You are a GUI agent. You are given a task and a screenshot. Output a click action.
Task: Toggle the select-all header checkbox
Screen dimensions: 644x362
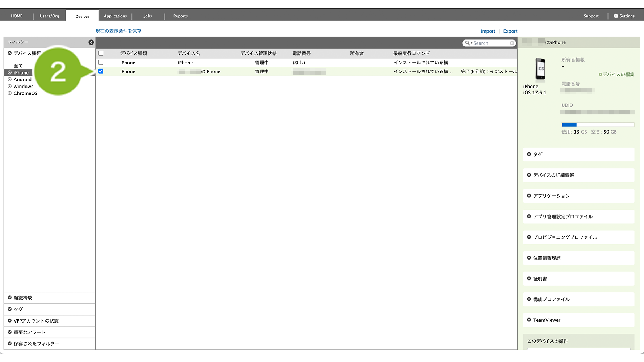click(101, 53)
